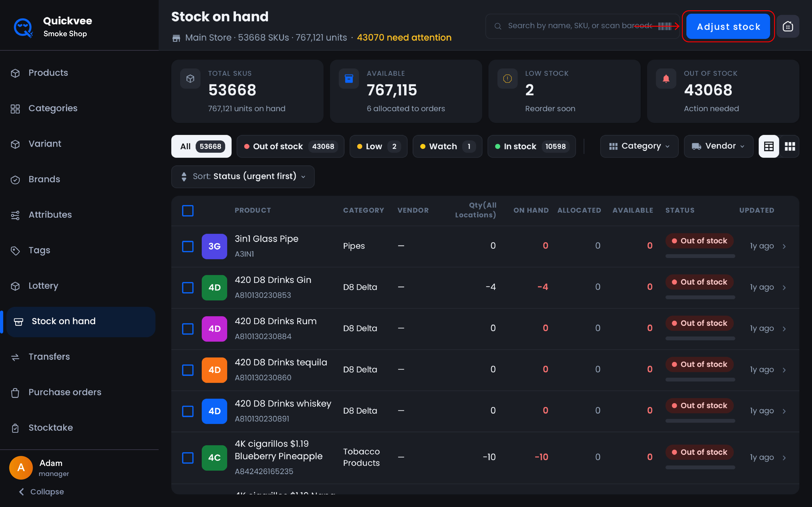Open Variant in the sidebar
812x507 pixels.
45,144
